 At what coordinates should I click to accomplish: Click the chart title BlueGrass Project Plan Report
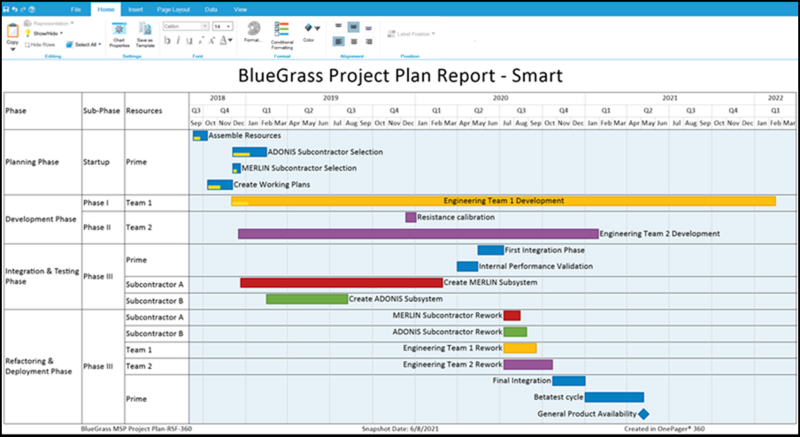400,75
